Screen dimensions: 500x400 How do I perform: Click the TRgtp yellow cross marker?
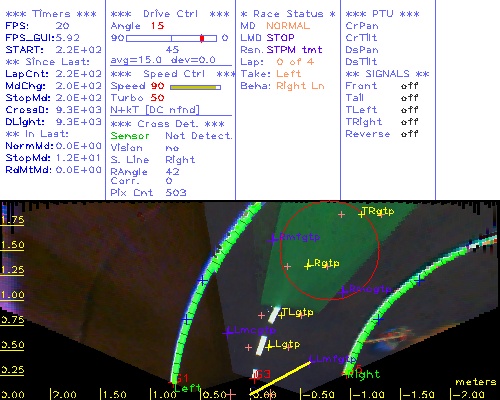point(362,214)
